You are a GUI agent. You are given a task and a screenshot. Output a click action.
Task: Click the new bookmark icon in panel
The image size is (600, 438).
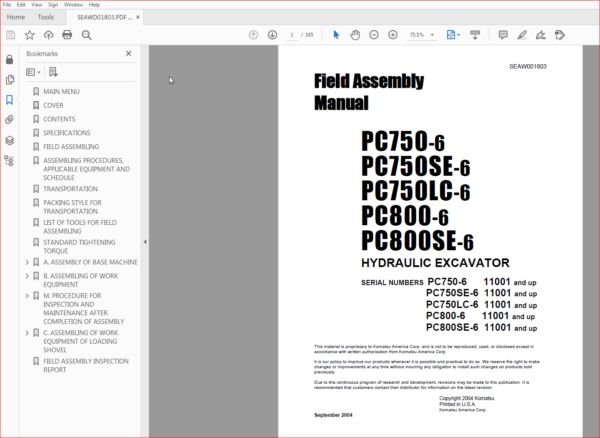pos(53,72)
